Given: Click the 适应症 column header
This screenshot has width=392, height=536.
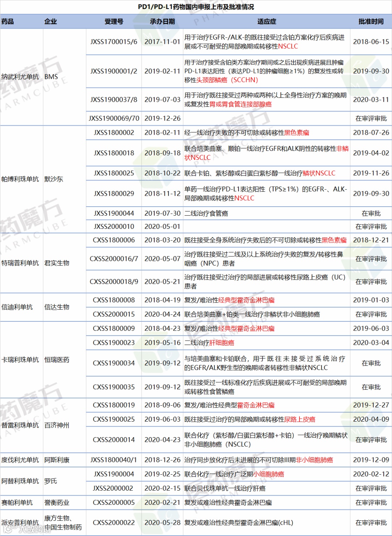Looking at the screenshot, I should (266, 21).
